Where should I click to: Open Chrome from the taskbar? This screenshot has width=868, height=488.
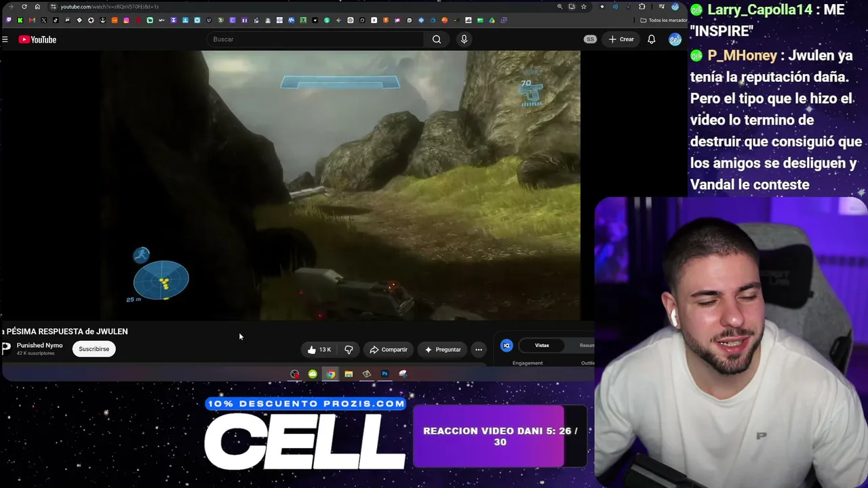330,374
